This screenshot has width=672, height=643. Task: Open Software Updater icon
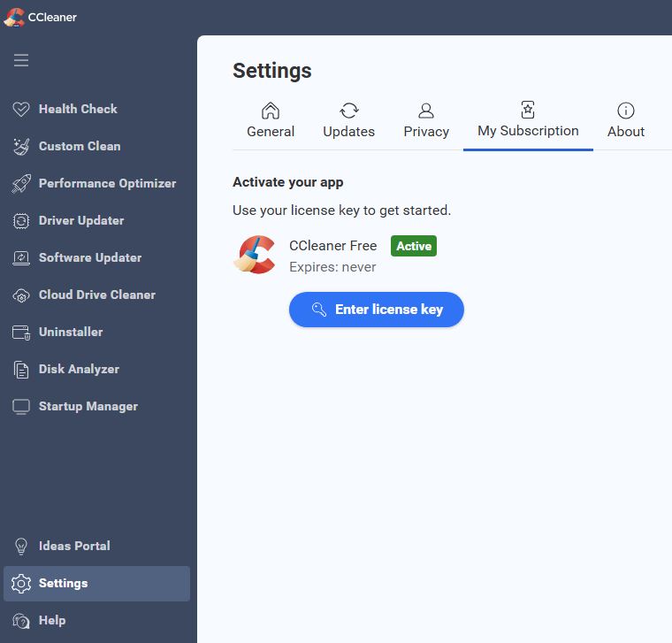(x=21, y=257)
